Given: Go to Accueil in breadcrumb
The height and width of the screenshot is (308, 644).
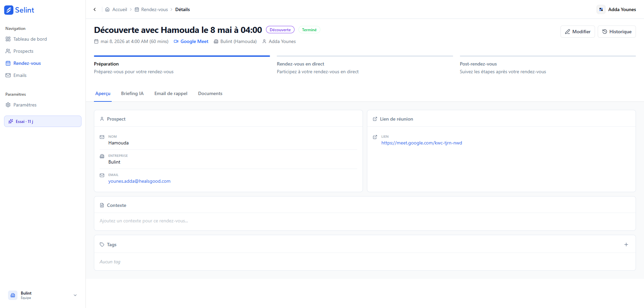Looking at the screenshot, I should (x=119, y=9).
